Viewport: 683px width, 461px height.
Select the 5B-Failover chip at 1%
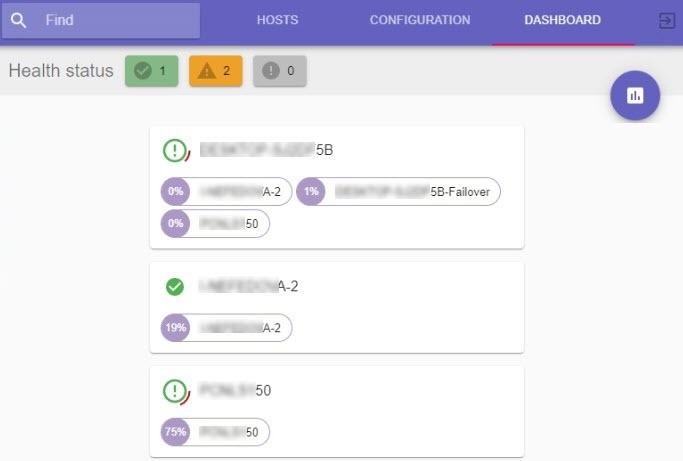pos(399,192)
